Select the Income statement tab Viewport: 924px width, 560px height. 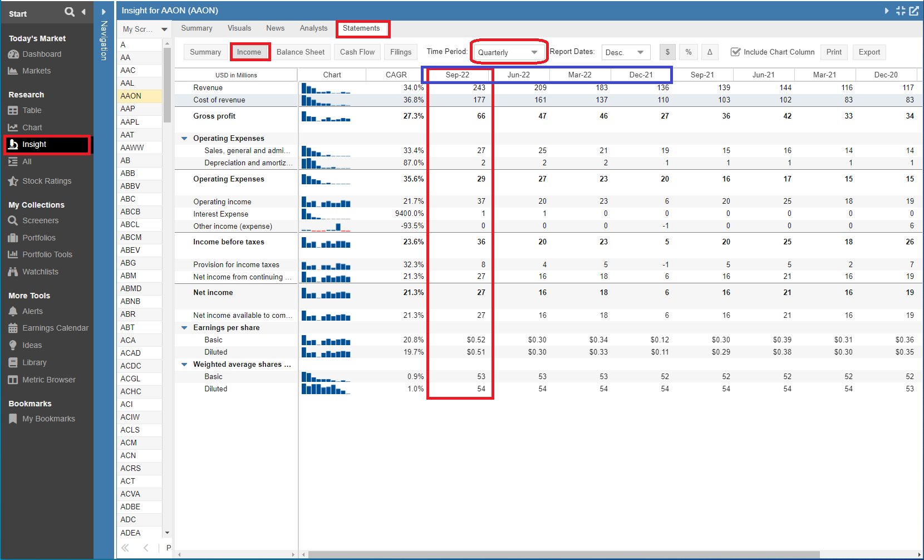(249, 52)
